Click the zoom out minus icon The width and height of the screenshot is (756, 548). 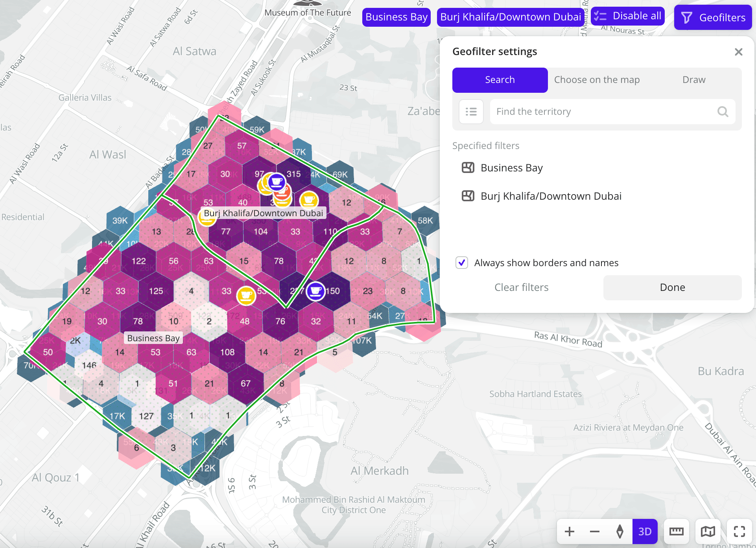(x=595, y=532)
